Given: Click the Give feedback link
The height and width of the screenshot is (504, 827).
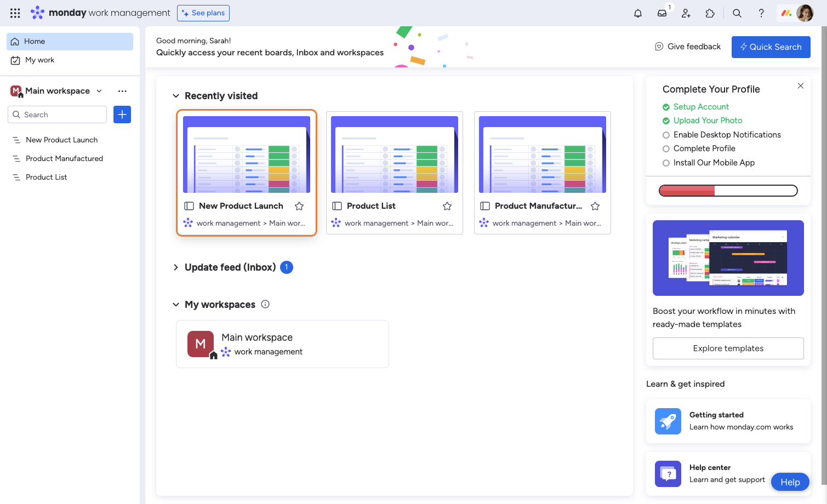Looking at the screenshot, I should pos(688,47).
